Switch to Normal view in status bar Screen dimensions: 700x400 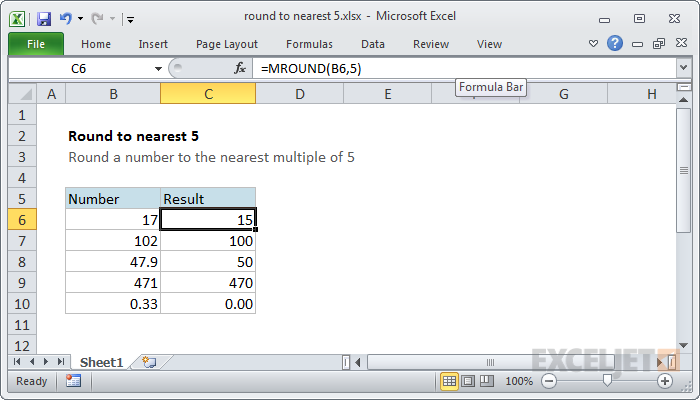tap(449, 381)
